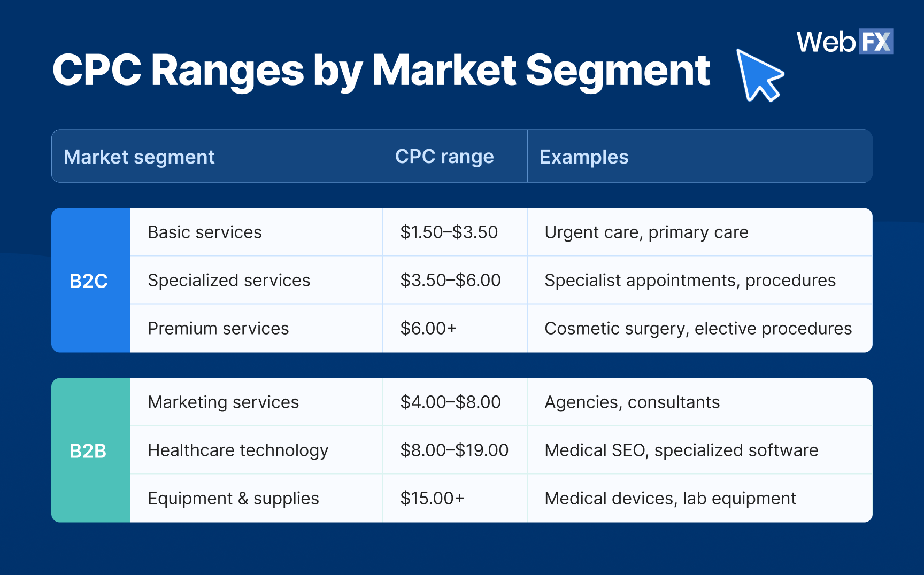Select the B2C segment label

click(89, 281)
